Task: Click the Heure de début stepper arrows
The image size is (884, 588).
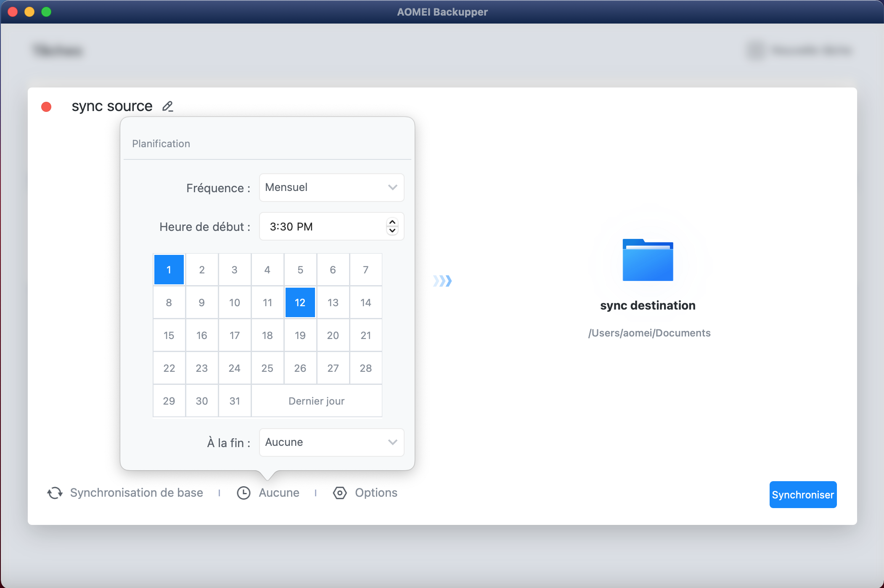Action: point(392,226)
